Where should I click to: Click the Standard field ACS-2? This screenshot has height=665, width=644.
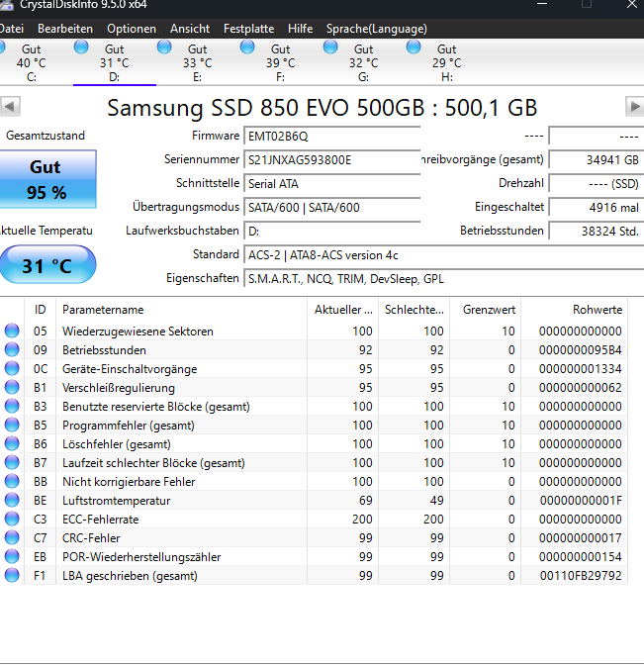tap(444, 255)
